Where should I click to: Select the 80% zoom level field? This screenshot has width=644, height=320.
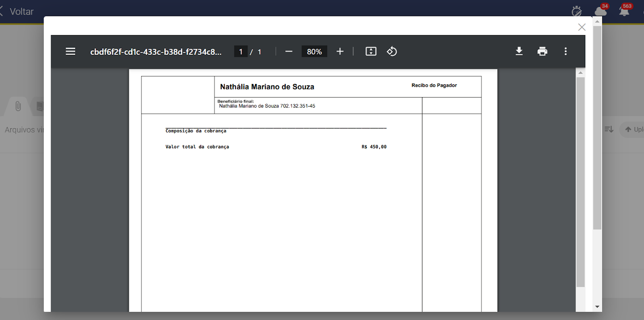[x=314, y=52]
